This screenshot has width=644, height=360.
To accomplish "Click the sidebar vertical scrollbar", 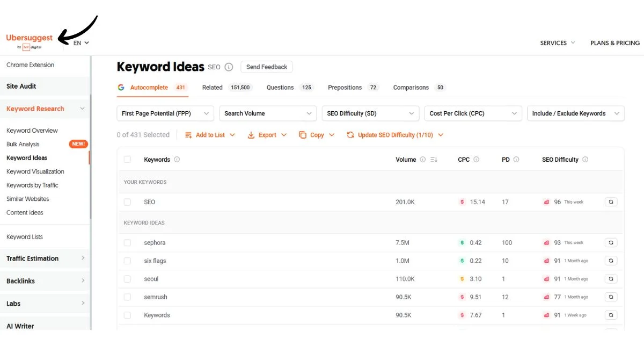I will (x=91, y=157).
